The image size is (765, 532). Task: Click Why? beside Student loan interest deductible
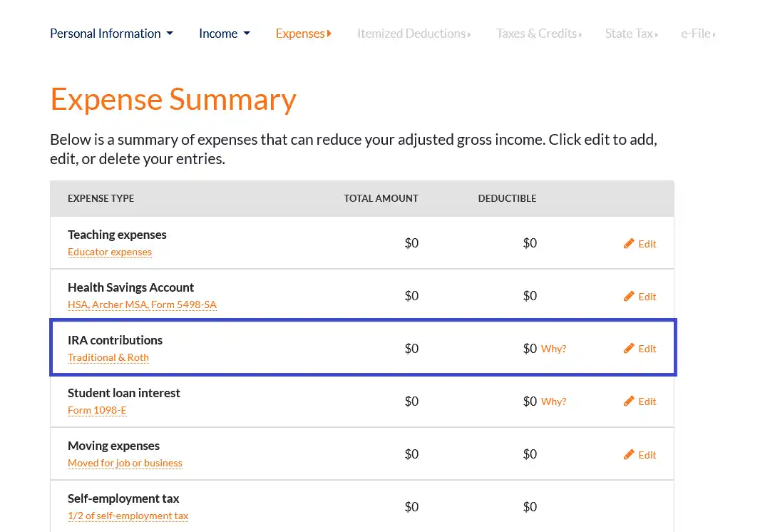[555, 401]
